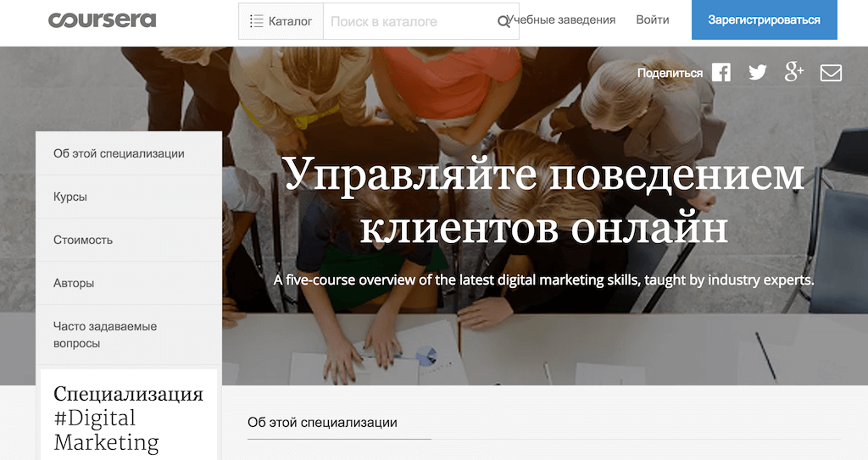Screen dimensions: 868x460
Task: Select the Об этой специализации underlined tab heading
Action: coord(322,422)
